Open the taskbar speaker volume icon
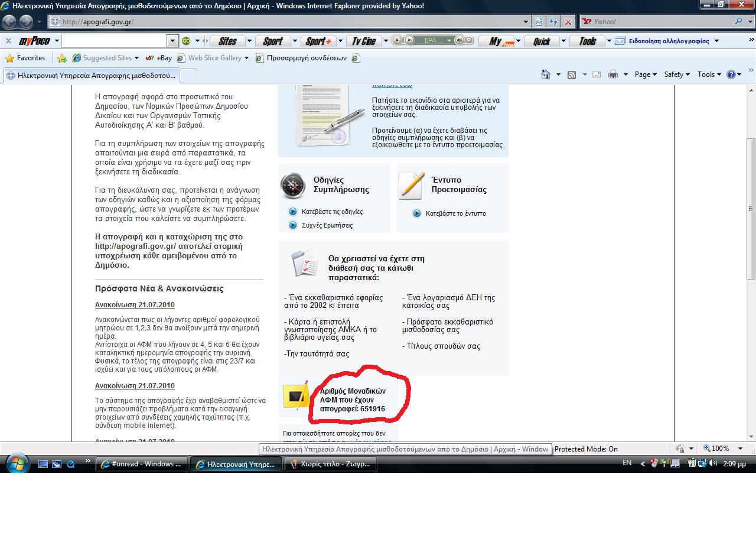 click(712, 463)
